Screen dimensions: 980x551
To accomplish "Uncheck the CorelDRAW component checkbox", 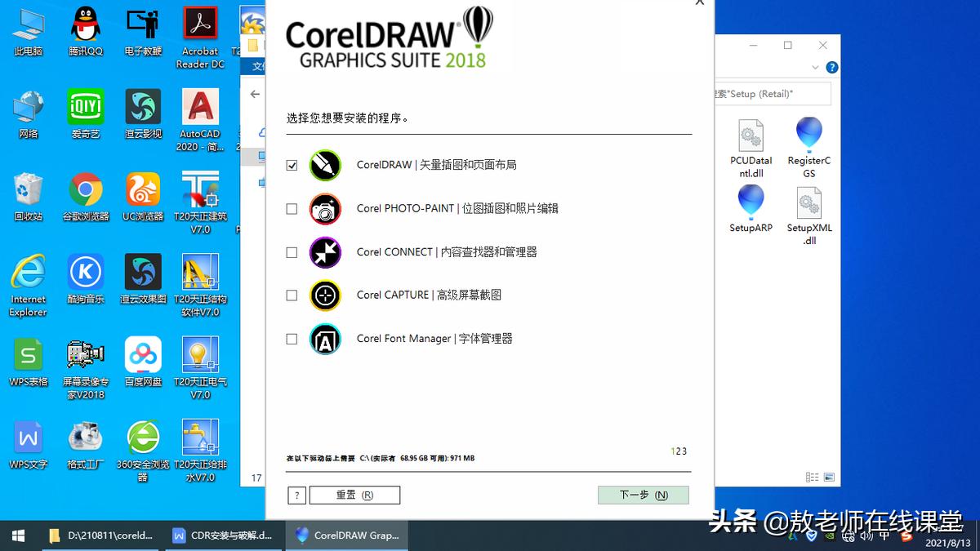I will pos(292,165).
